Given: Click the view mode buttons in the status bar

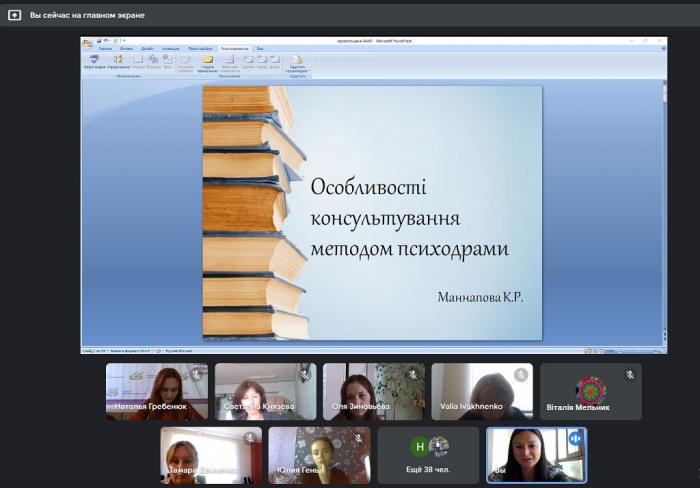Looking at the screenshot, I should (x=595, y=351).
